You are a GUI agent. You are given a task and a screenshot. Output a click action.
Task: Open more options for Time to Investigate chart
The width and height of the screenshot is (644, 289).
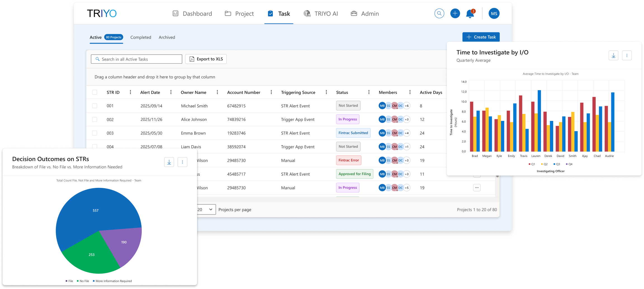click(627, 56)
